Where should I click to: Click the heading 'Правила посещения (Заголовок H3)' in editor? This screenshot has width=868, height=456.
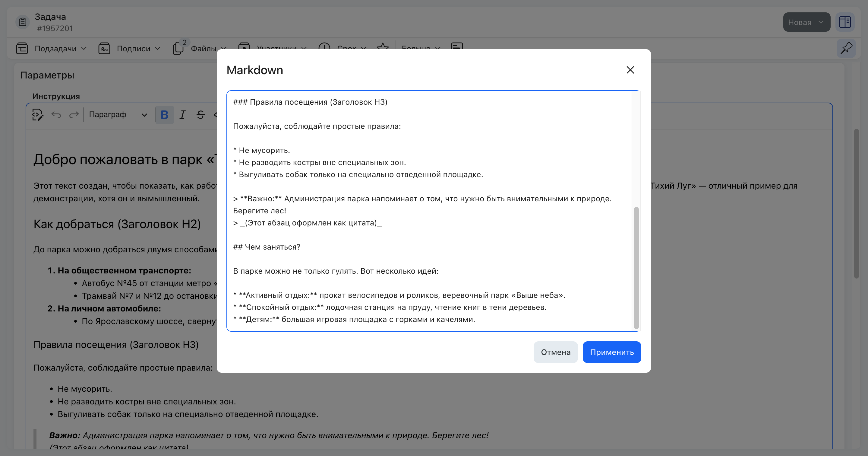(116, 344)
